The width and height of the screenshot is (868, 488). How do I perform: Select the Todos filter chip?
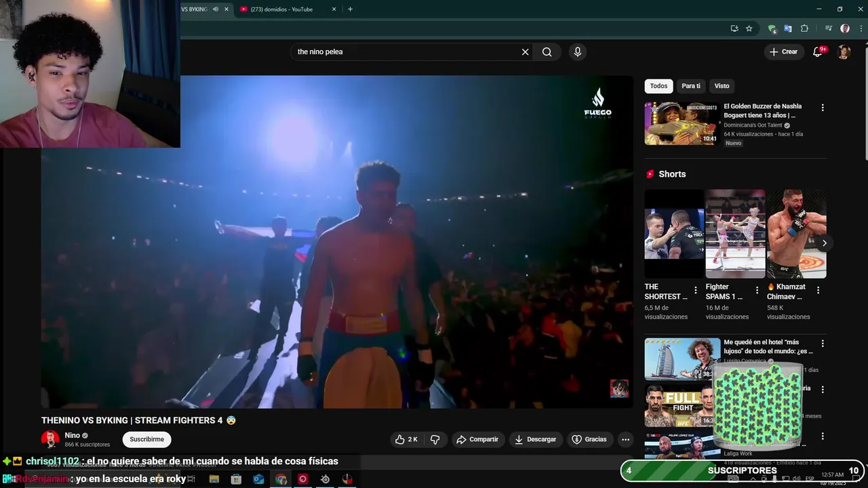(x=658, y=86)
